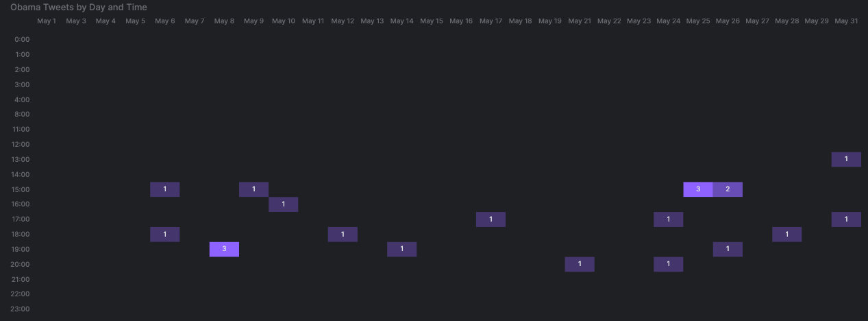The width and height of the screenshot is (868, 321).
Task: Select the heatmap cell for May 24 at 20:00
Action: click(x=669, y=264)
